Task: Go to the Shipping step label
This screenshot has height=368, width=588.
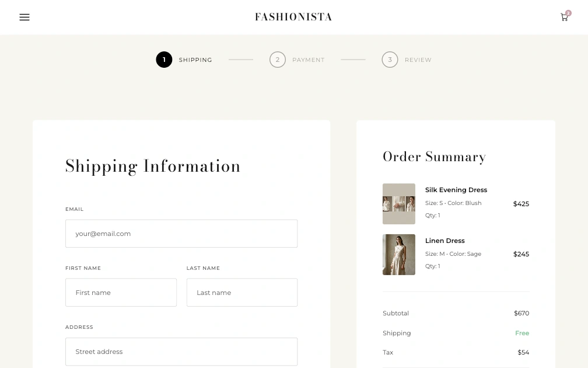Action: click(x=195, y=60)
